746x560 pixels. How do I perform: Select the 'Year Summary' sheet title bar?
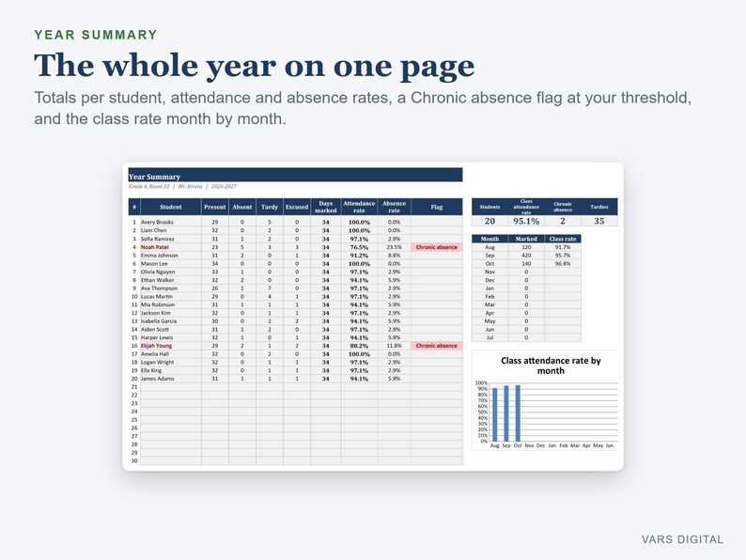point(295,175)
